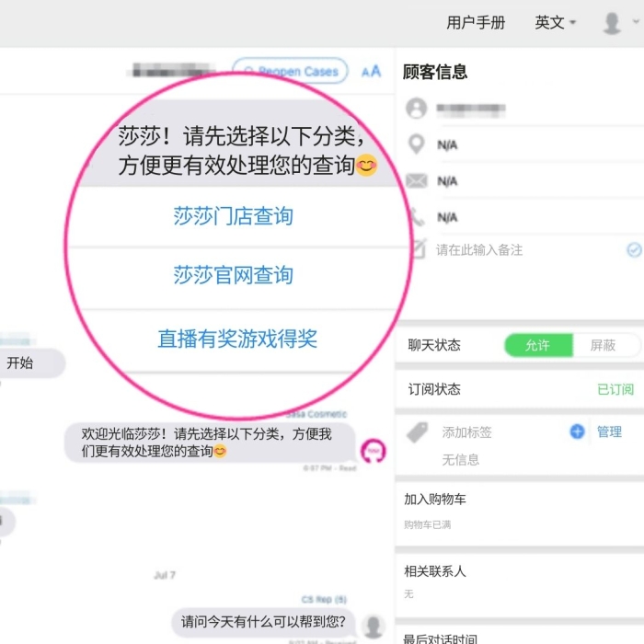Image resolution: width=644 pixels, height=644 pixels.
Task: Click the 订阅状态 label
Action: 434,389
